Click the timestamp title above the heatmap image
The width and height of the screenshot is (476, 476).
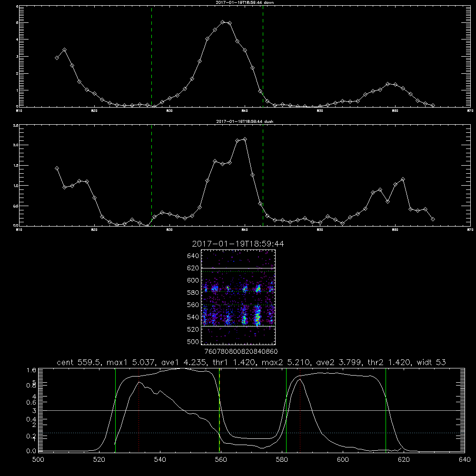coord(238,244)
